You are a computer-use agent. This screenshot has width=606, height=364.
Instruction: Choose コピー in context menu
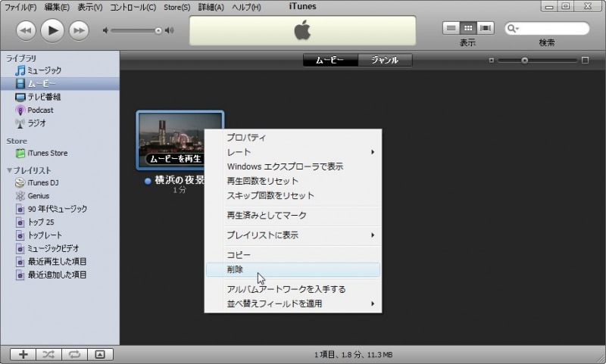(293, 255)
